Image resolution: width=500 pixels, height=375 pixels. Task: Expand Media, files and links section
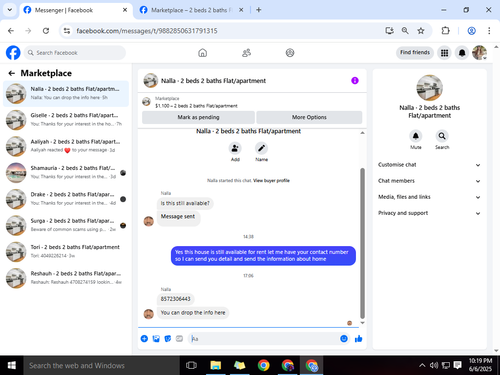click(x=429, y=197)
